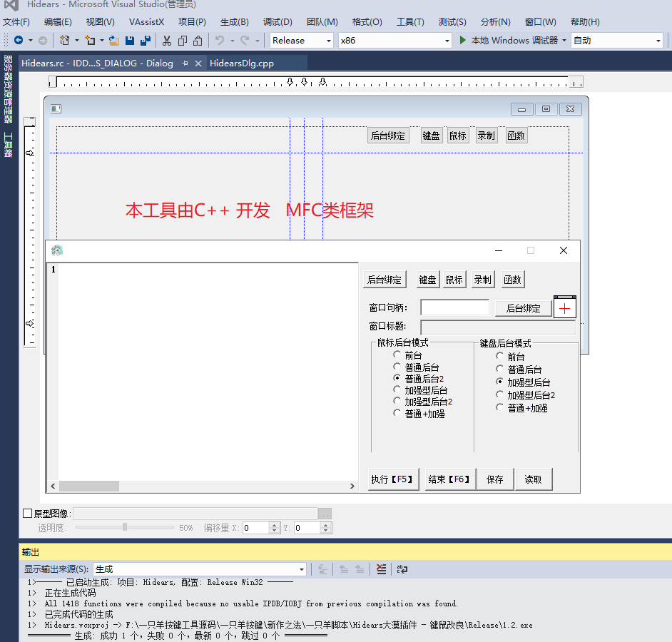Toggle word wrap in the Output window
This screenshot has width=672, height=642.
(402, 569)
